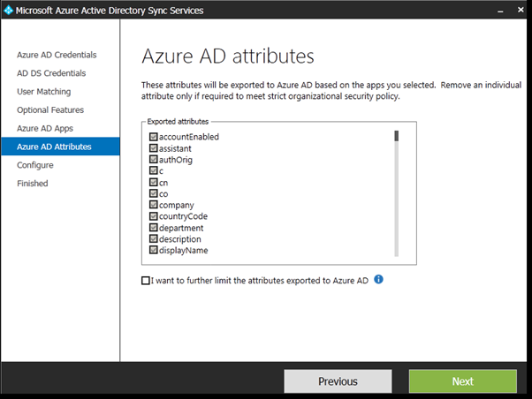Open the User Matching step
Viewport: 532px width, 399px height.
tap(44, 92)
